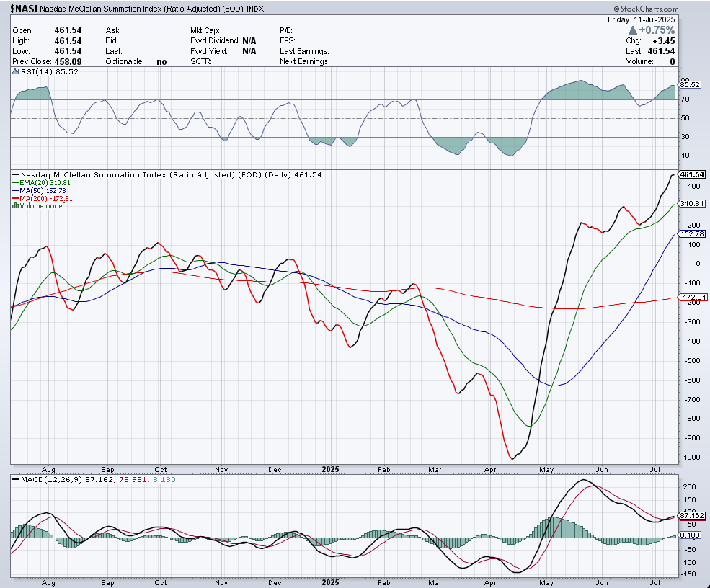The width and height of the screenshot is (710, 588).
Task: Click the EMA(20) 310.81 legend entry
Action: pos(42,183)
